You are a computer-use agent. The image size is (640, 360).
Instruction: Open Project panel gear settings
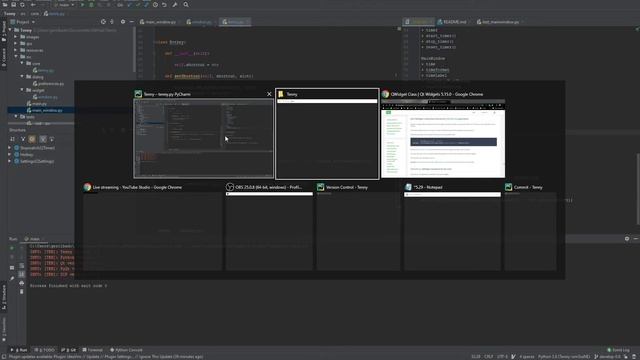click(122, 22)
